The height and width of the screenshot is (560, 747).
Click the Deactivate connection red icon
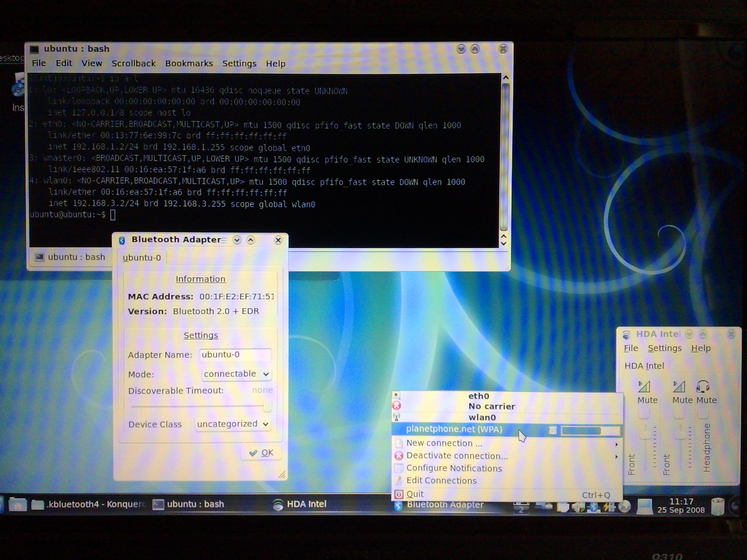399,456
